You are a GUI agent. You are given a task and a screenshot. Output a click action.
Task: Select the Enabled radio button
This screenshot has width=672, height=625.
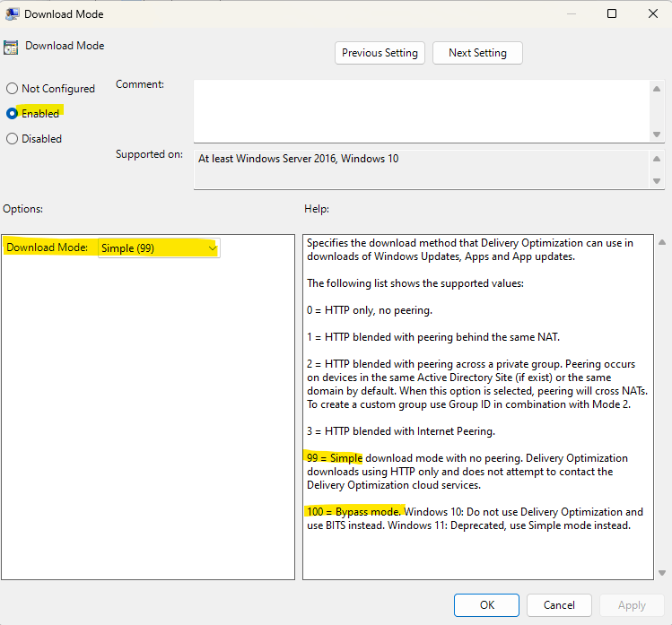[12, 114]
